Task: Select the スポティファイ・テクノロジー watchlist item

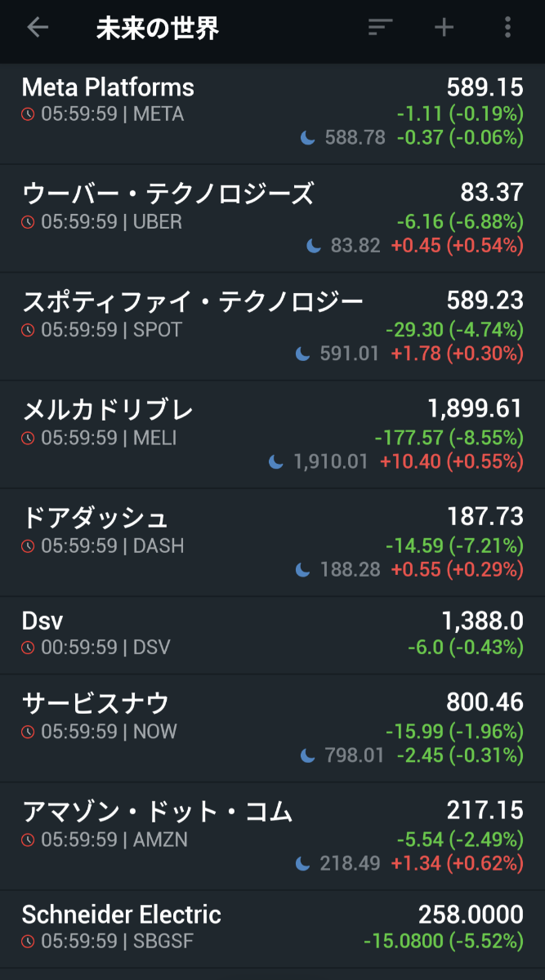Action: (x=193, y=302)
